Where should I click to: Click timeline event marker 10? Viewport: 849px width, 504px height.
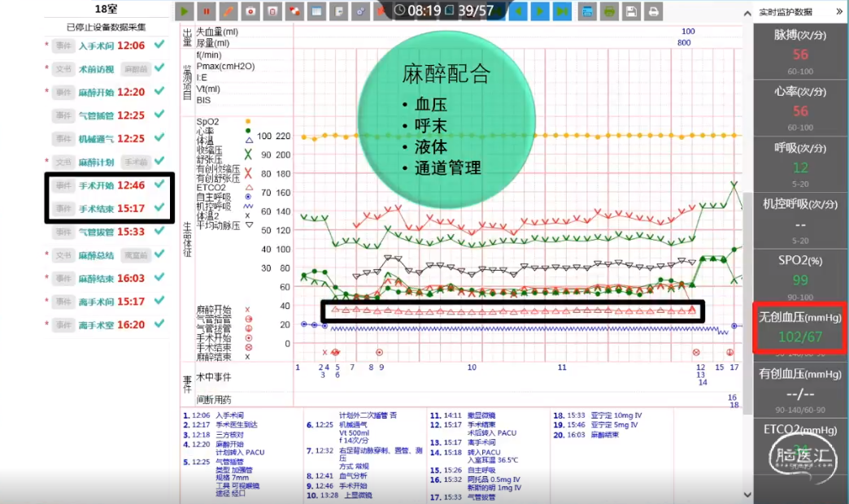472,367
